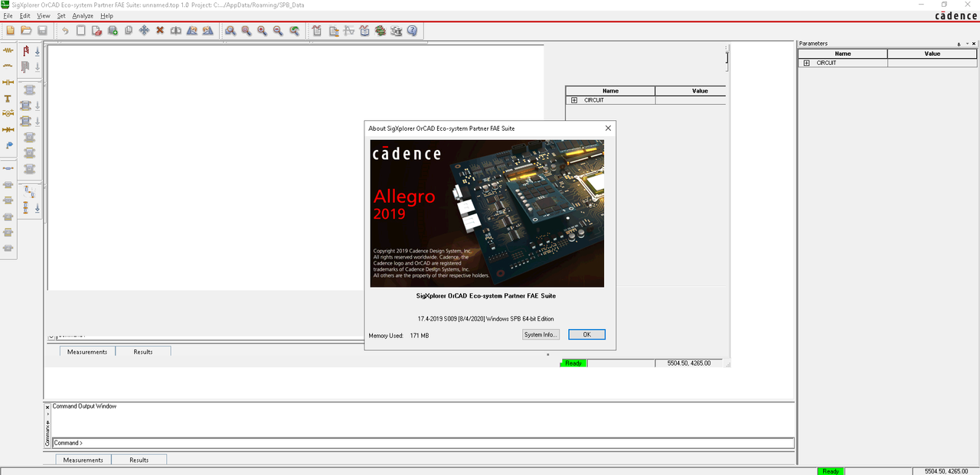Switch to bottom Measurements tab
Image resolution: width=980 pixels, height=475 pixels.
(83, 460)
